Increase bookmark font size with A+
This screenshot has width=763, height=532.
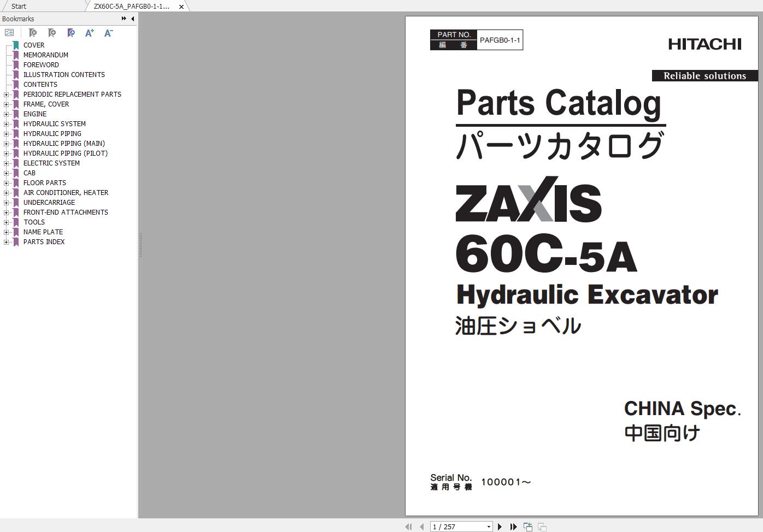(90, 33)
